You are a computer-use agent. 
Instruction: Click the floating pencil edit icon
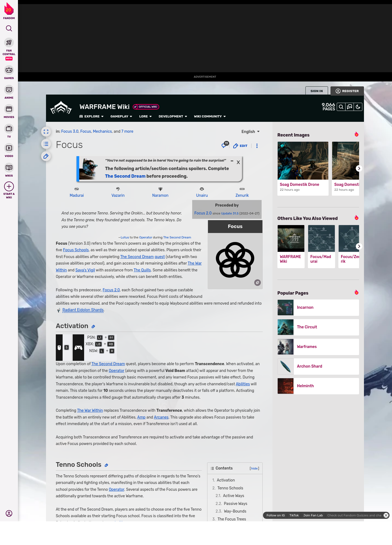pos(46,156)
